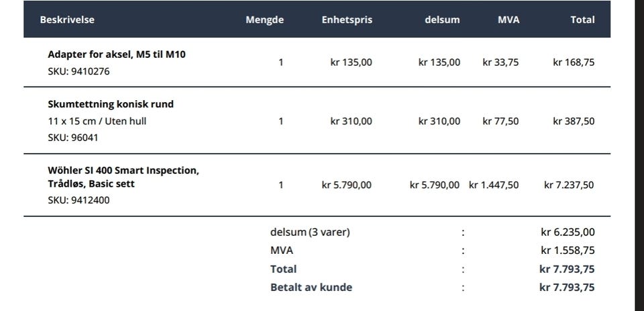Click SKU: 9412400 text
The image size is (644, 311).
pyautogui.click(x=79, y=201)
